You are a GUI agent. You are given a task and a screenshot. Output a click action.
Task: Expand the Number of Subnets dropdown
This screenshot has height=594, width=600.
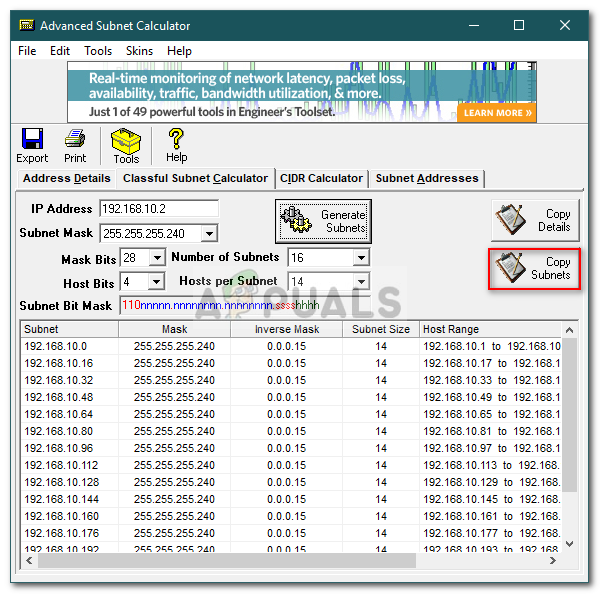361,258
